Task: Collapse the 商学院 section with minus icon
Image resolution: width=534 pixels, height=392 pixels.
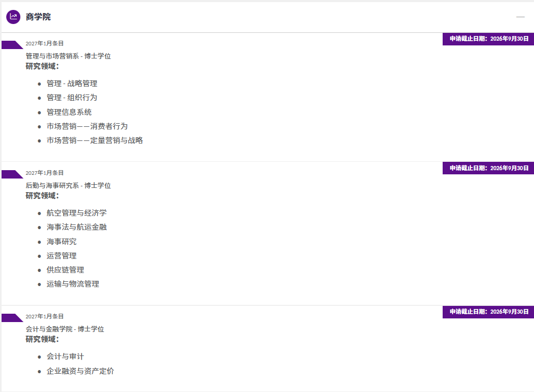Action: point(520,17)
